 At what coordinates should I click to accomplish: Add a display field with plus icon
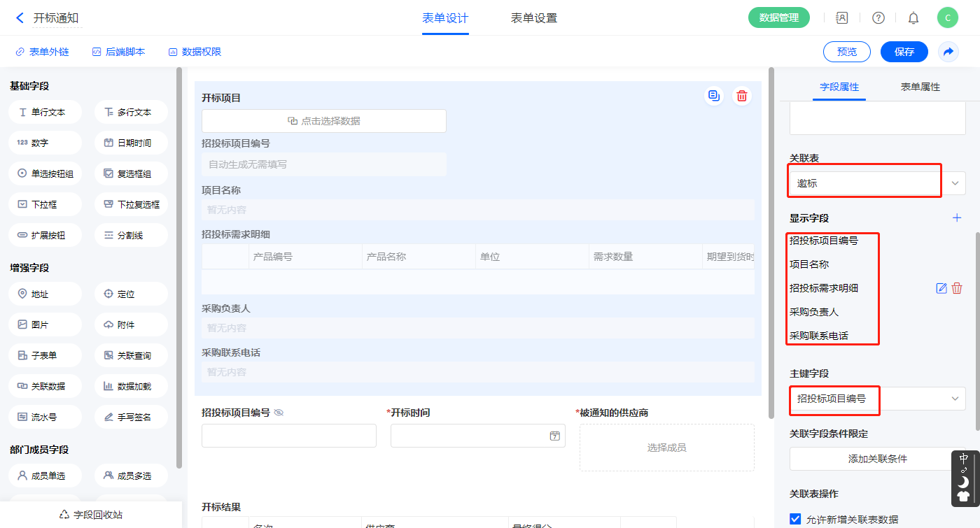957,218
